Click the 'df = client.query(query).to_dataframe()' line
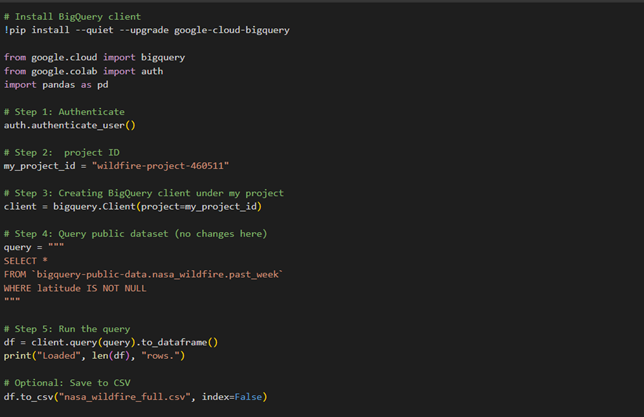Viewport: 644px width, 417px height. click(x=111, y=343)
